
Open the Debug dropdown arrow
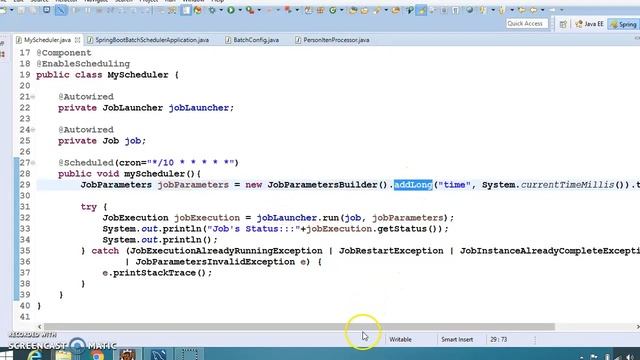(221, 10)
